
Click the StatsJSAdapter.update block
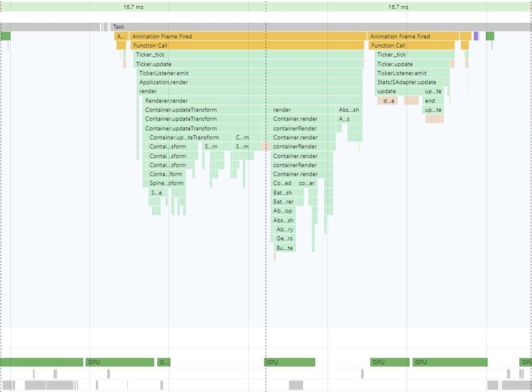point(412,82)
